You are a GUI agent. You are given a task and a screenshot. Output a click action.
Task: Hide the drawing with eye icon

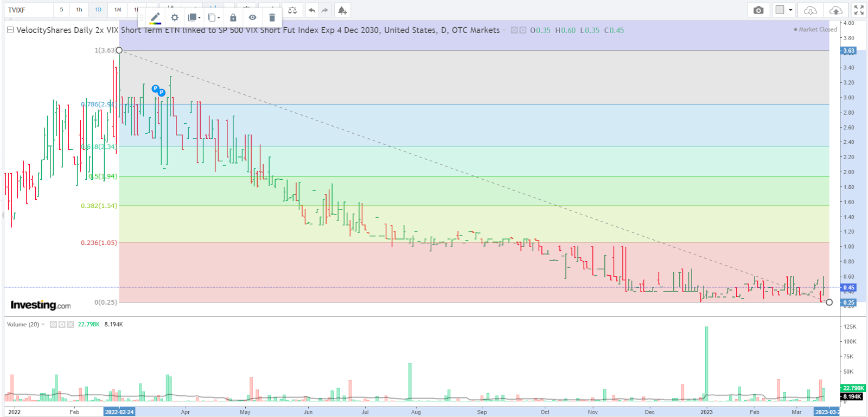click(x=252, y=18)
